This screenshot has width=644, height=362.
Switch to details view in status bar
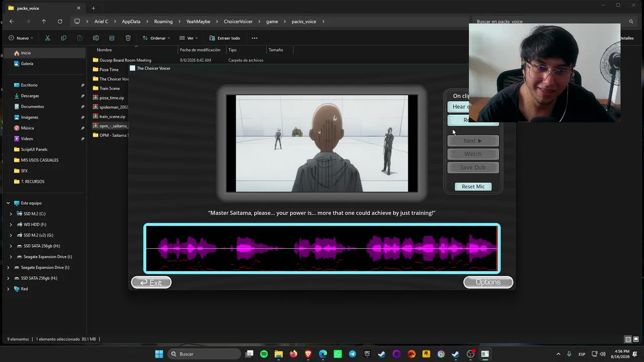pyautogui.click(x=628, y=339)
